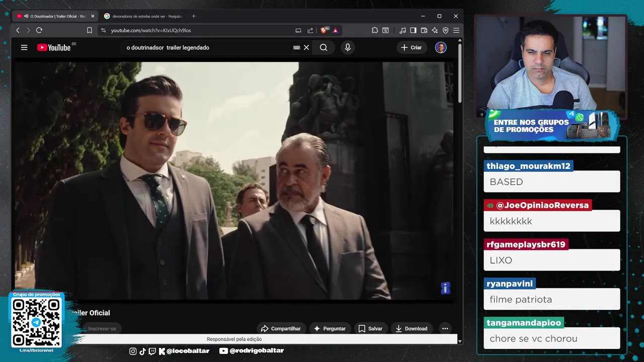Click the YouTube search magnifier button
Screen dimensions: 644x362
(x=324, y=47)
